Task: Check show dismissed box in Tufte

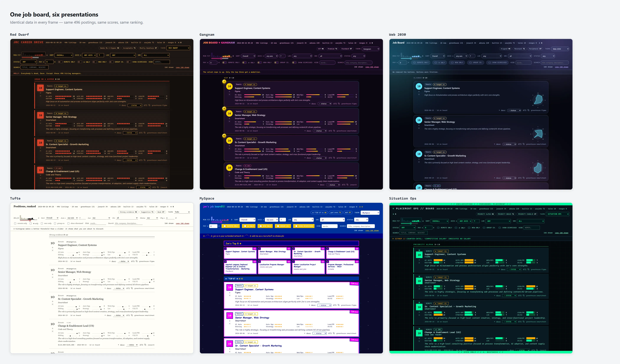Action: click(68, 224)
